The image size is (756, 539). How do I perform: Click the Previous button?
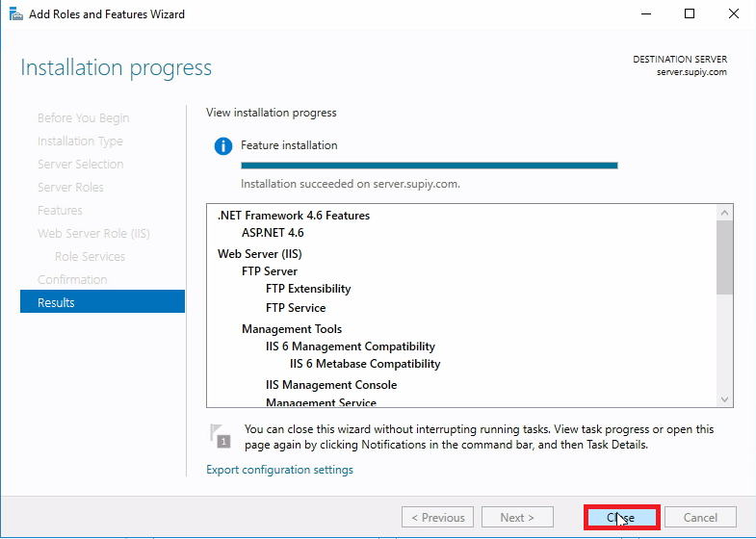tap(438, 517)
